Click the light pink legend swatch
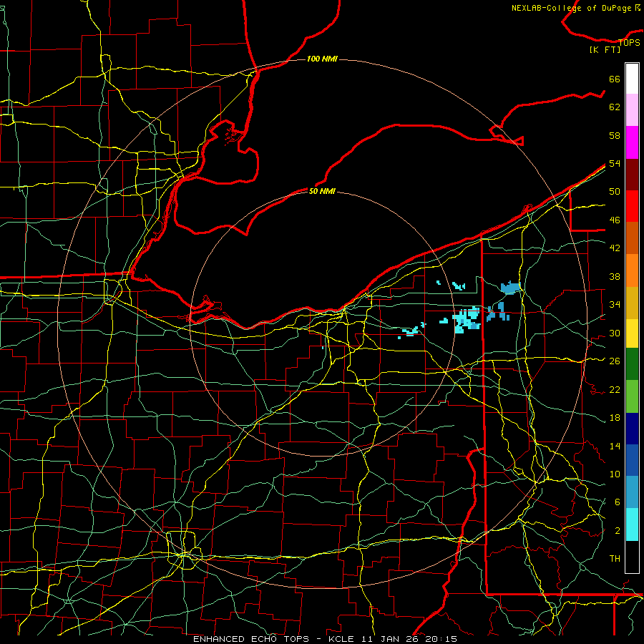 coord(632,109)
